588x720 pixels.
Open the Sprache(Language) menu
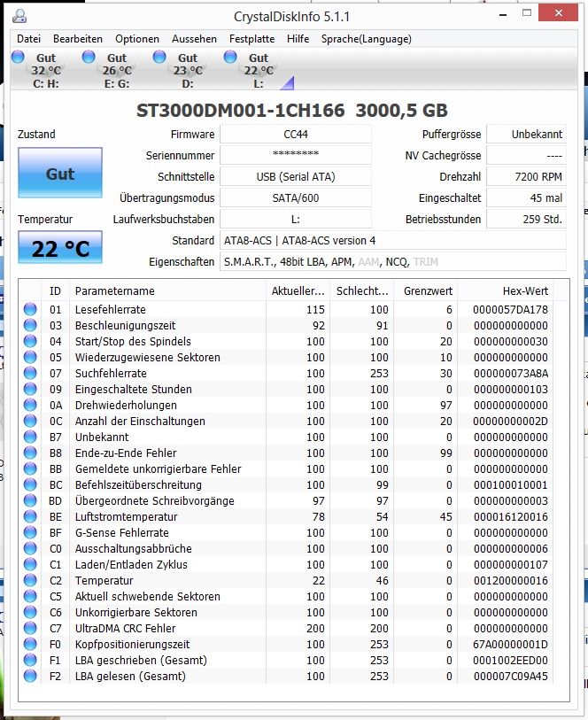[x=367, y=39]
